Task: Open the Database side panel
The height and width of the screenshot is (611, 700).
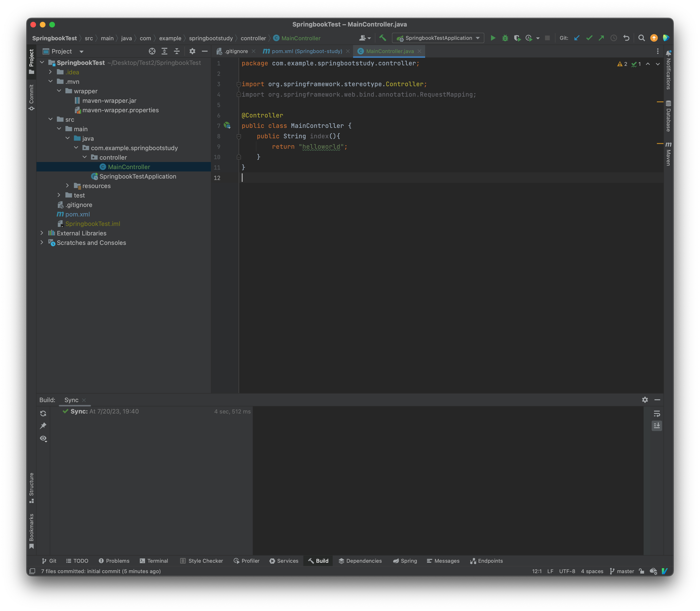Action: point(668,116)
